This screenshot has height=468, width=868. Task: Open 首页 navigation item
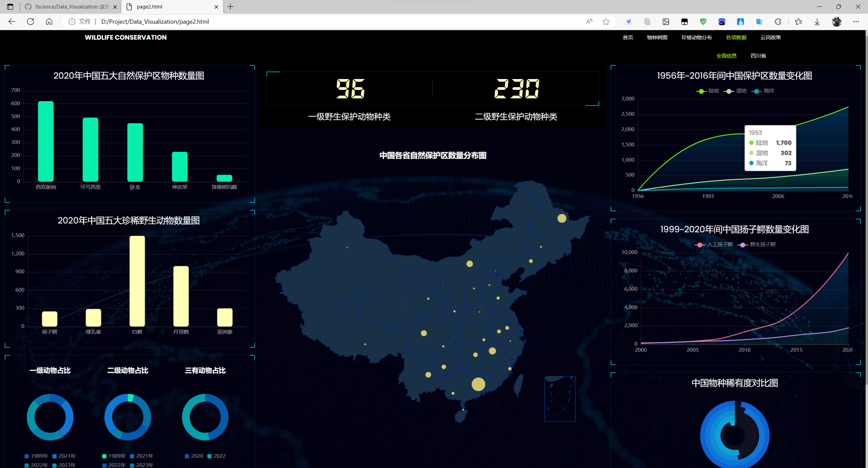pos(628,37)
